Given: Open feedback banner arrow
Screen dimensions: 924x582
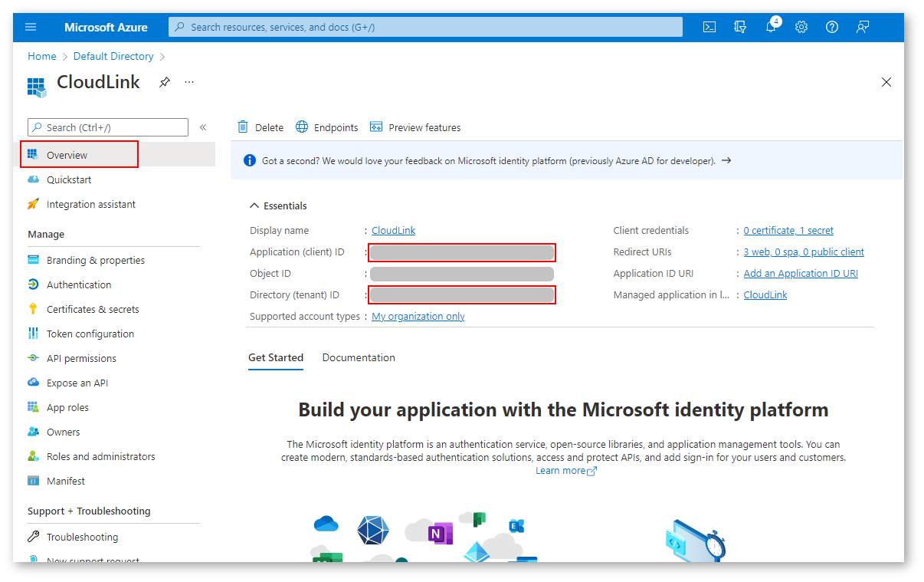Looking at the screenshot, I should [x=726, y=160].
